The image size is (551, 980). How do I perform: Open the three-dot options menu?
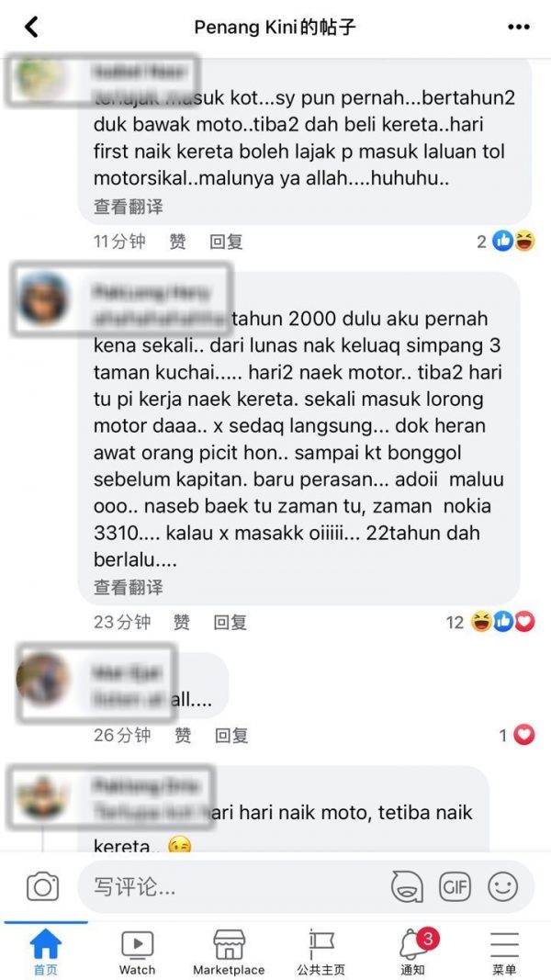pyautogui.click(x=519, y=27)
